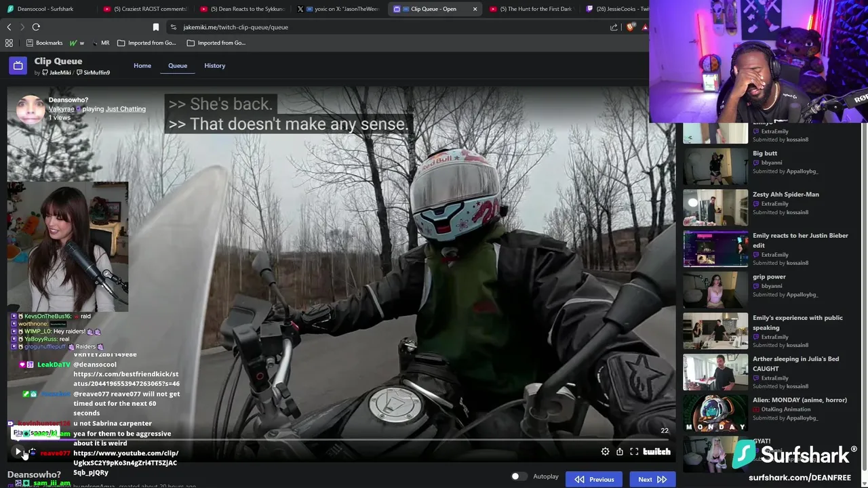Open the 'Zesty Ahh Spider-Man' clip thumbnail

[x=715, y=207]
